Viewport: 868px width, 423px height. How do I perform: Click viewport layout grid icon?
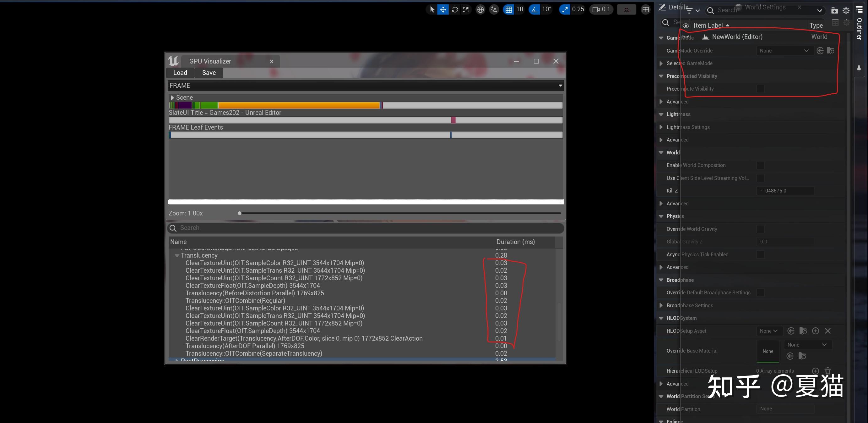point(645,9)
